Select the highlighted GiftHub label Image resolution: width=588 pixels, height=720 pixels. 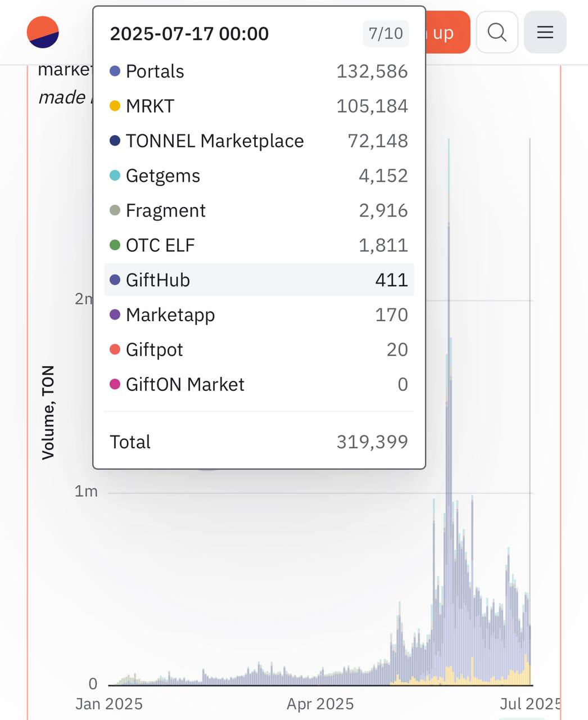click(158, 280)
